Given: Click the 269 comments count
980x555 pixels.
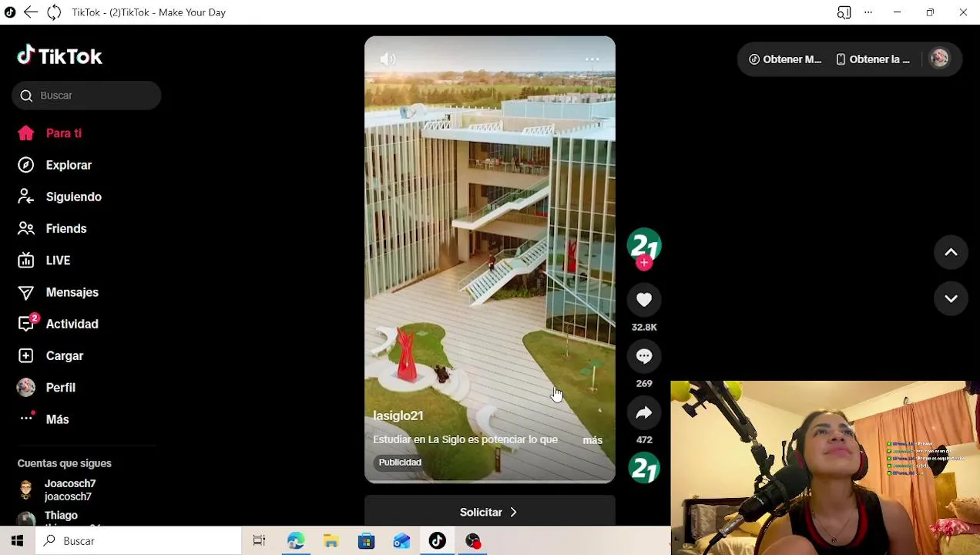Looking at the screenshot, I should tap(644, 384).
